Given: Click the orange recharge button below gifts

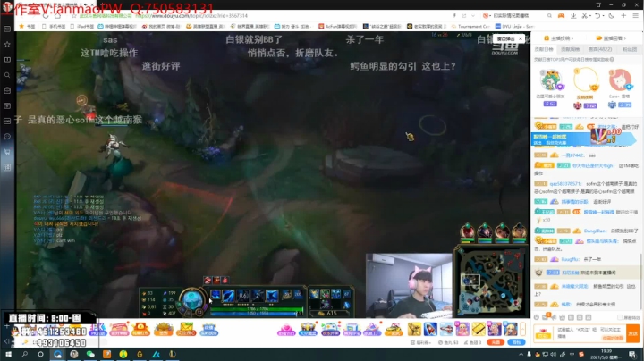Looking at the screenshot, I should tap(496, 342).
